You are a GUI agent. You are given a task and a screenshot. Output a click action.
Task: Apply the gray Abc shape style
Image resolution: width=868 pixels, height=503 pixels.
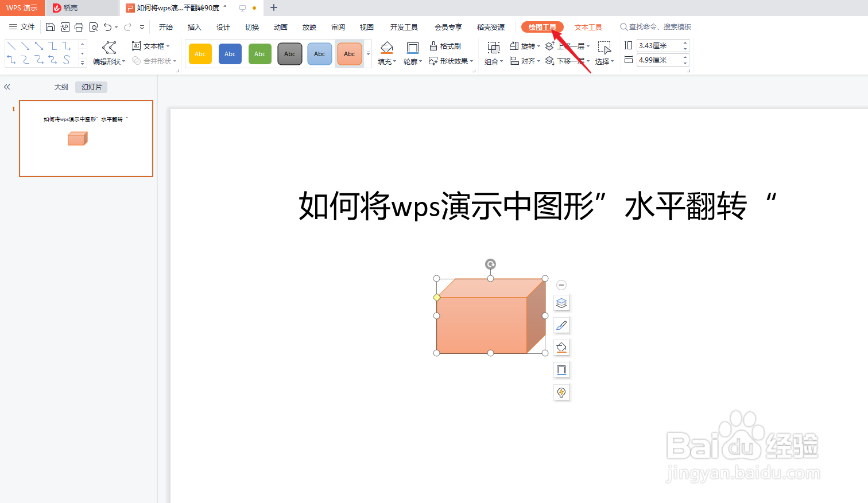point(290,54)
